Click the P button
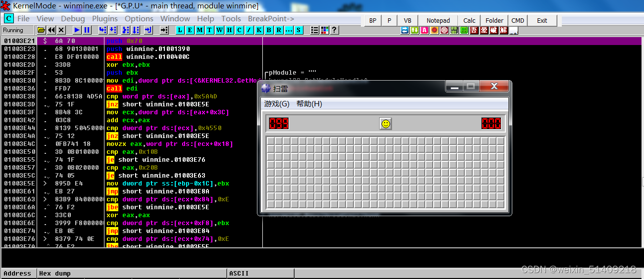Viewport: 644px width, 279px height. click(x=389, y=20)
